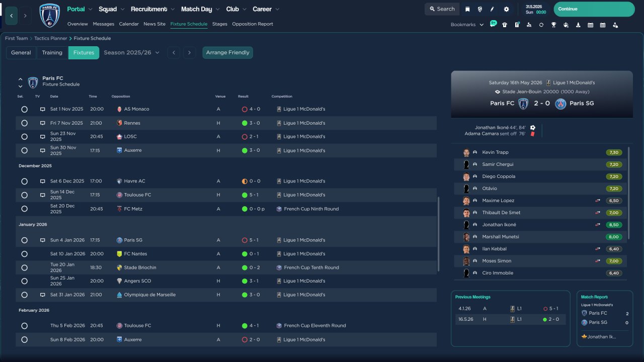Go to the previous season arrow
This screenshot has height=362, width=644.
click(x=174, y=53)
